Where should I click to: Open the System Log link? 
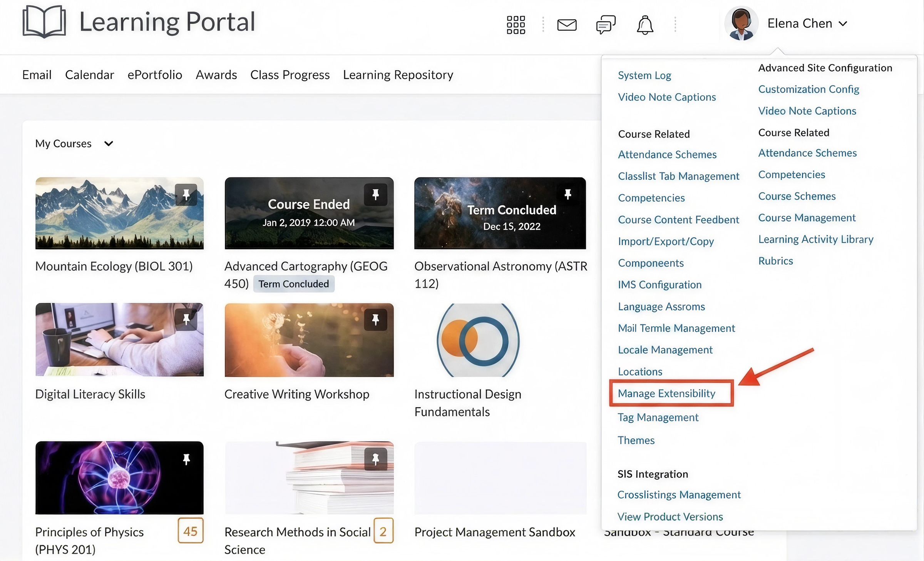[644, 75]
